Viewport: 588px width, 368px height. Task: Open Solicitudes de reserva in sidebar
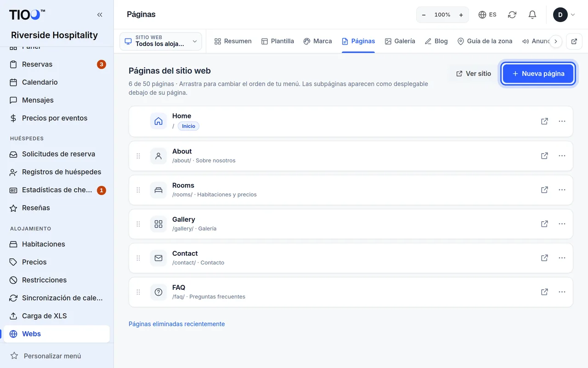[x=57, y=154]
